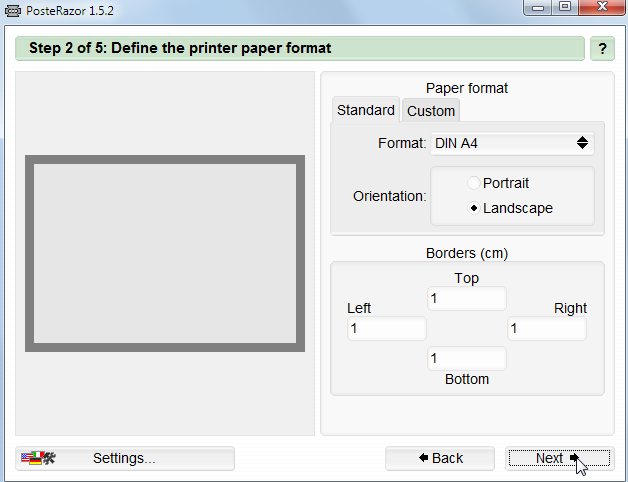Focus the Left border input field

click(x=386, y=328)
